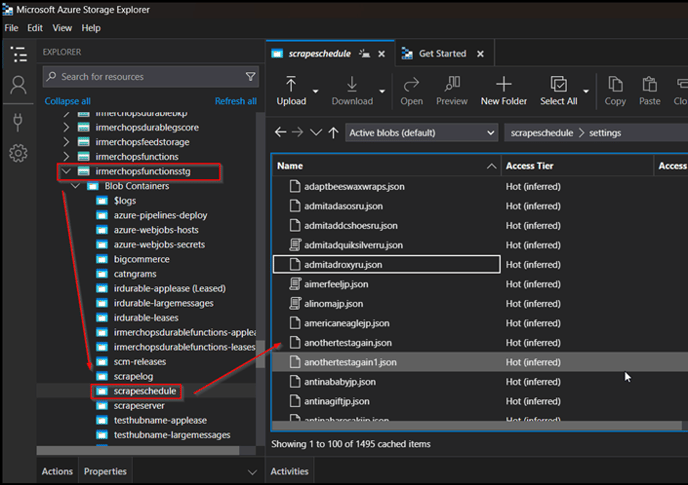Select the azure-webjobs-secrets container

pyautogui.click(x=159, y=244)
